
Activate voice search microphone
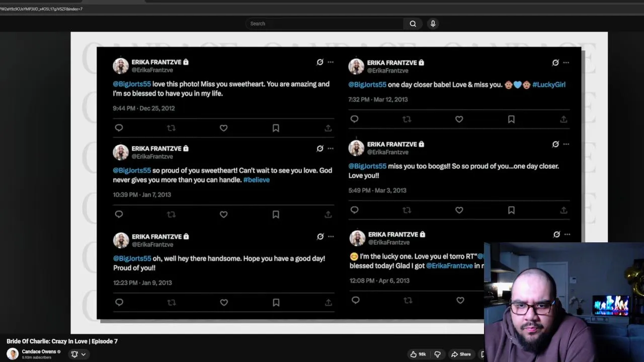pos(433,24)
